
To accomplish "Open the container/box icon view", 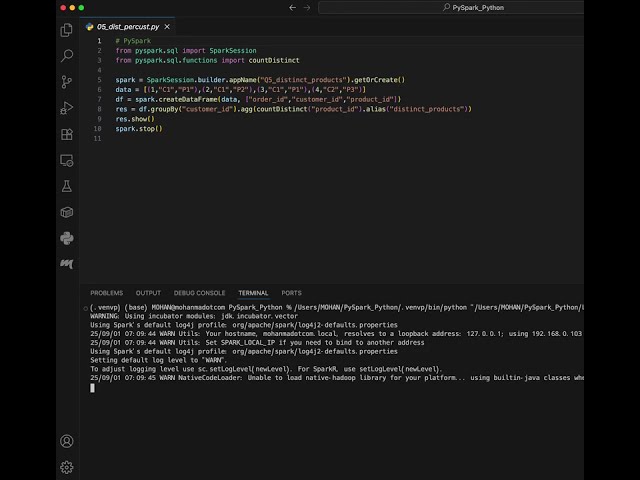I will click(67, 212).
